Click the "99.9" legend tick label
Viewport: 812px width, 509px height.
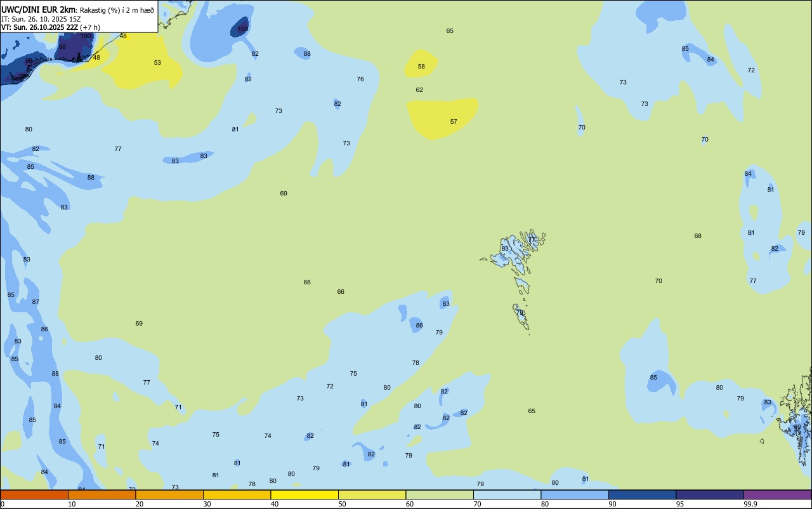coord(750,504)
